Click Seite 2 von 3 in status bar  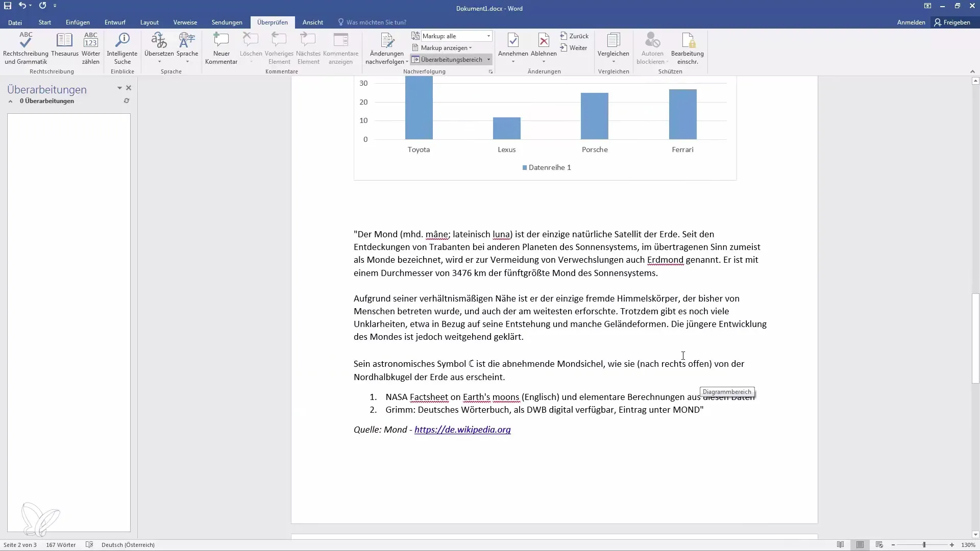coord(20,545)
